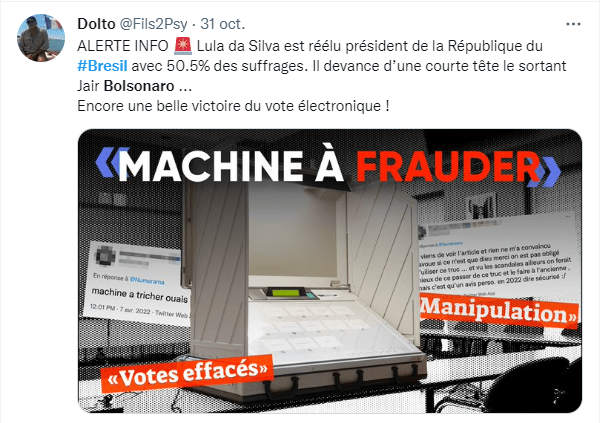The image size is (611, 423).
Task: Open the voting machine image attachment
Action: [330, 271]
